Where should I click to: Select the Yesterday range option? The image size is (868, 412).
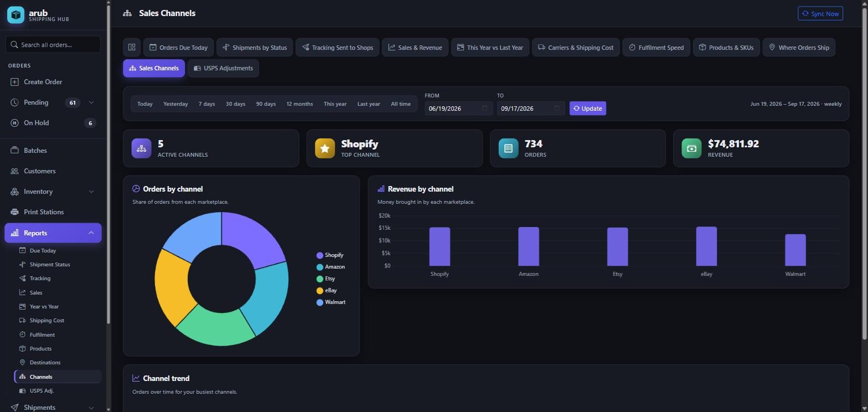coord(175,104)
